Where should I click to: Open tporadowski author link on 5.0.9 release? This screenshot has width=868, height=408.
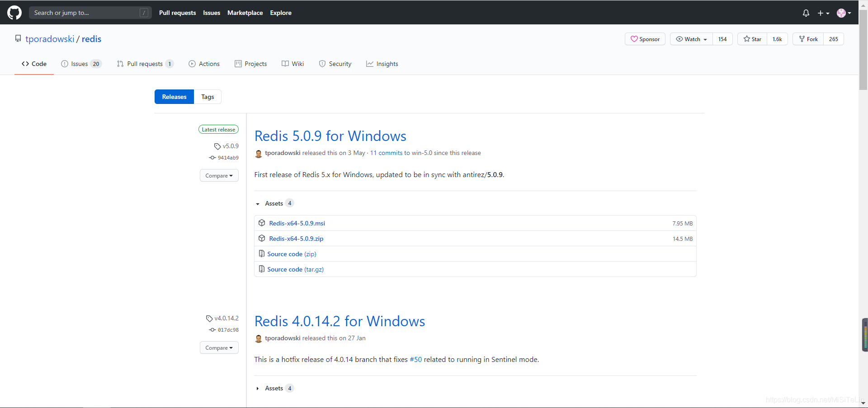(x=283, y=153)
